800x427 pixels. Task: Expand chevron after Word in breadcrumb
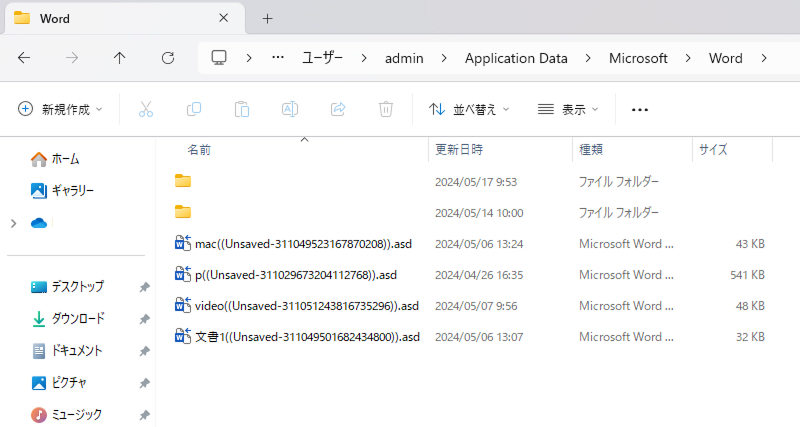764,58
